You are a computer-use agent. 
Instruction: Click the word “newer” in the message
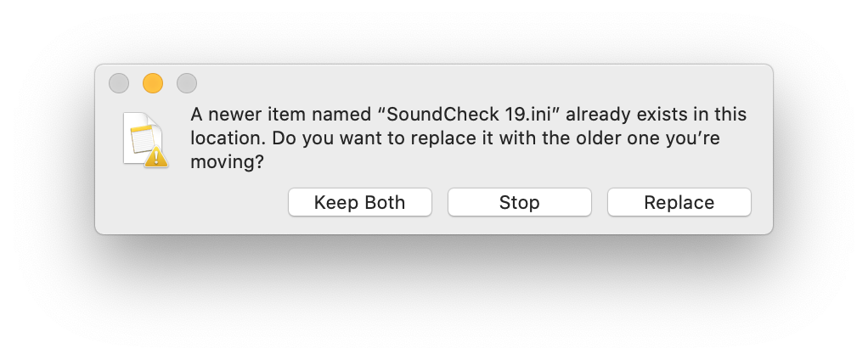click(x=236, y=115)
